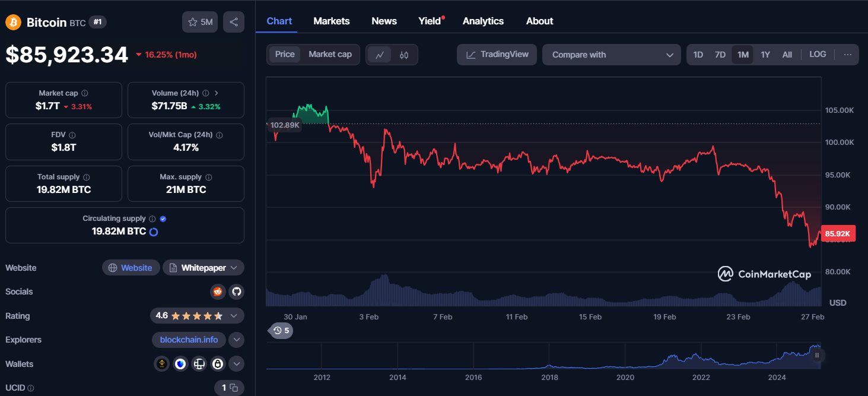
Task: Click the 102.89K starting price label
Action: tap(285, 125)
